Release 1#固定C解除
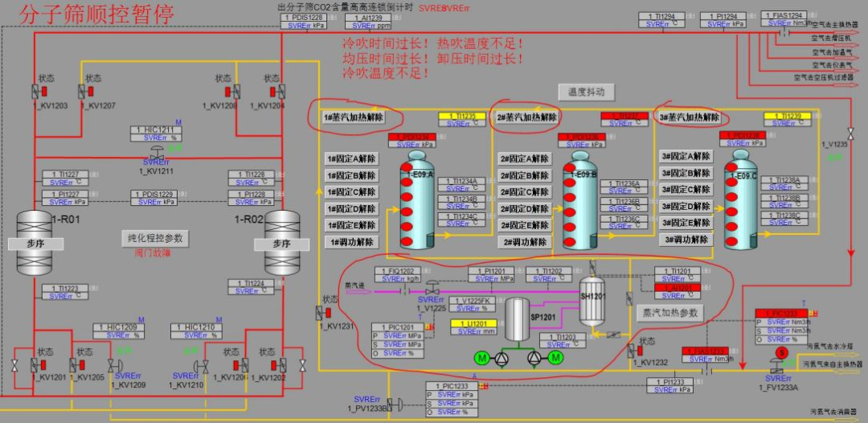Image resolution: width=868 pixels, height=423 pixels. coord(351,191)
